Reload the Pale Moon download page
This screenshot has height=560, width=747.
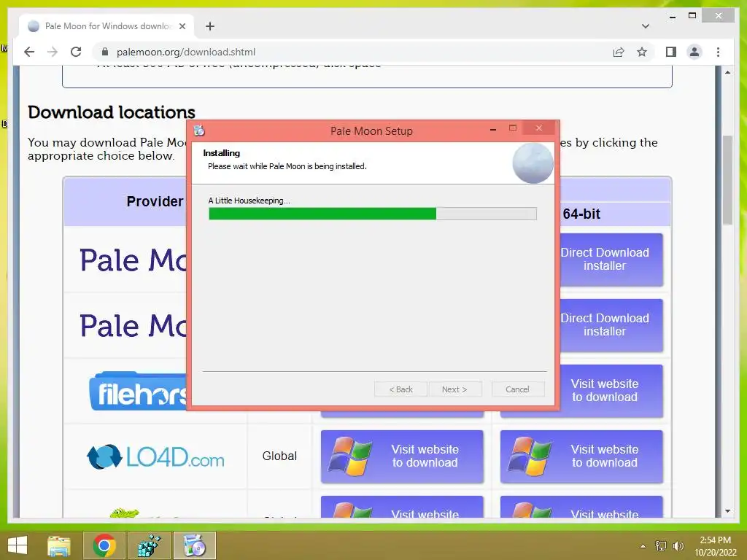click(x=76, y=52)
